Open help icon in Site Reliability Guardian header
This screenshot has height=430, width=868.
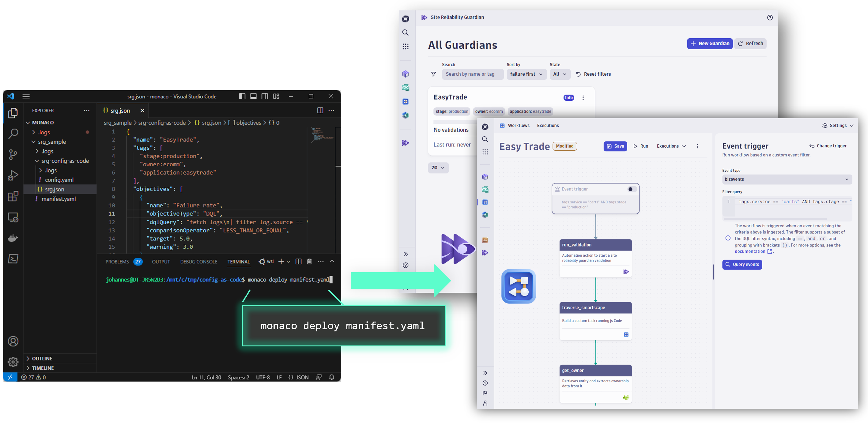[770, 17]
